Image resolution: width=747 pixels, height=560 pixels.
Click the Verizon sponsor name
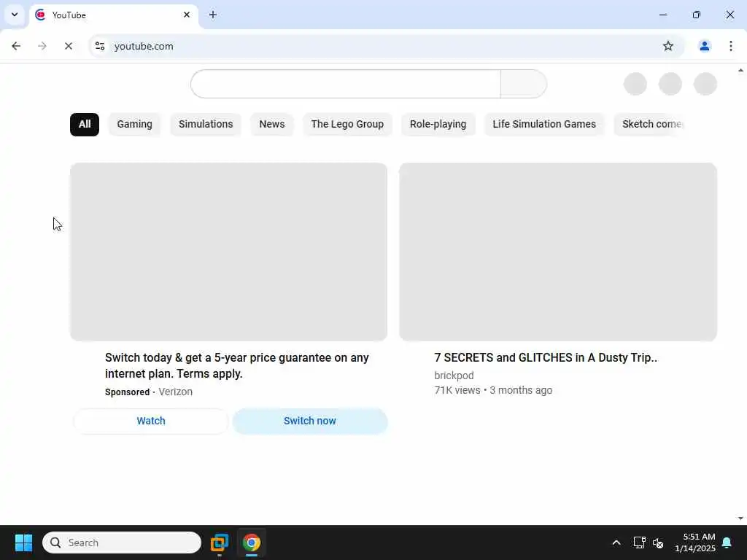(x=175, y=392)
